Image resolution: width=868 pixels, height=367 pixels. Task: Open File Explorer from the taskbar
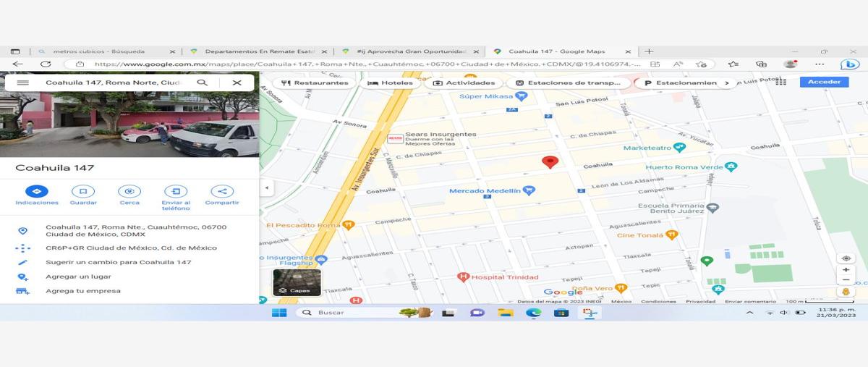tap(505, 313)
